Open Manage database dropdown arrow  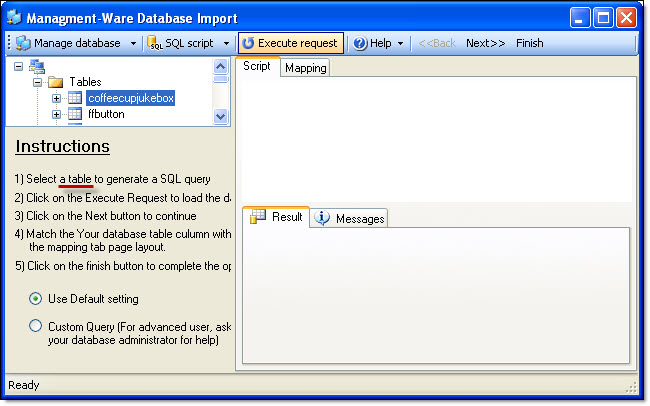[x=133, y=44]
